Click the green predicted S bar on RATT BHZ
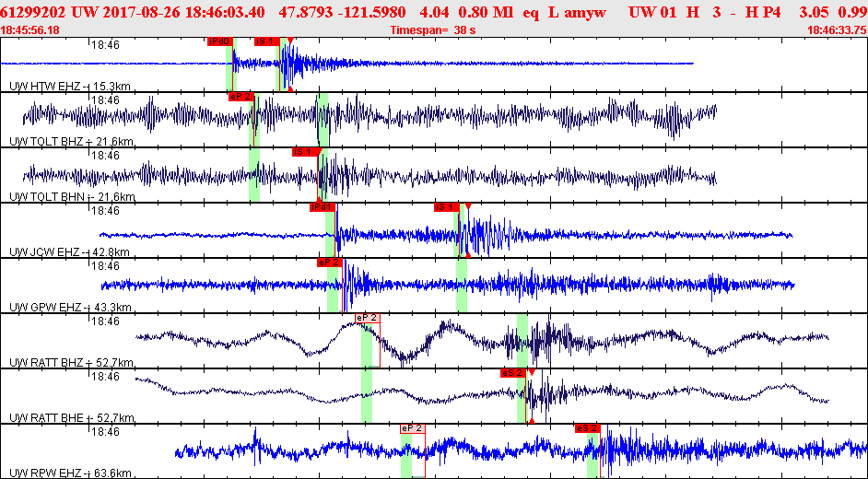 point(522,341)
